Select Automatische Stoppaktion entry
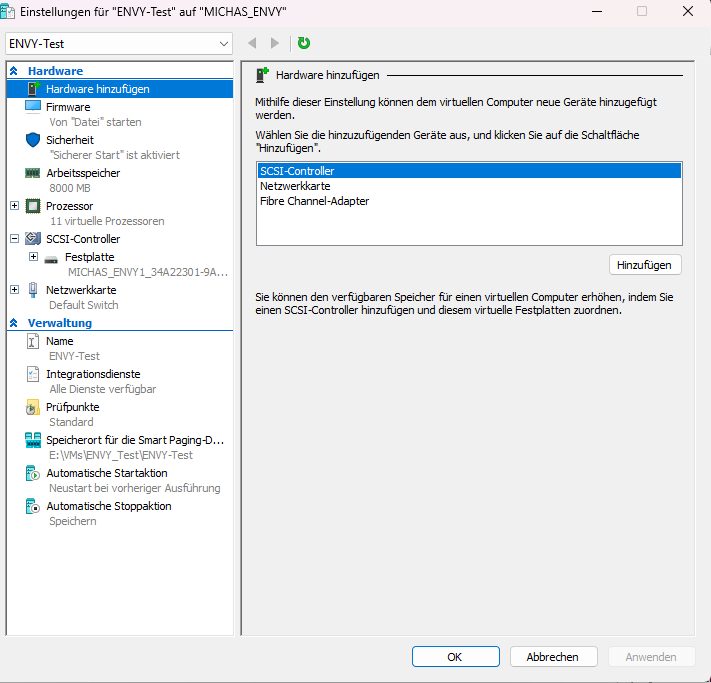 [109, 506]
